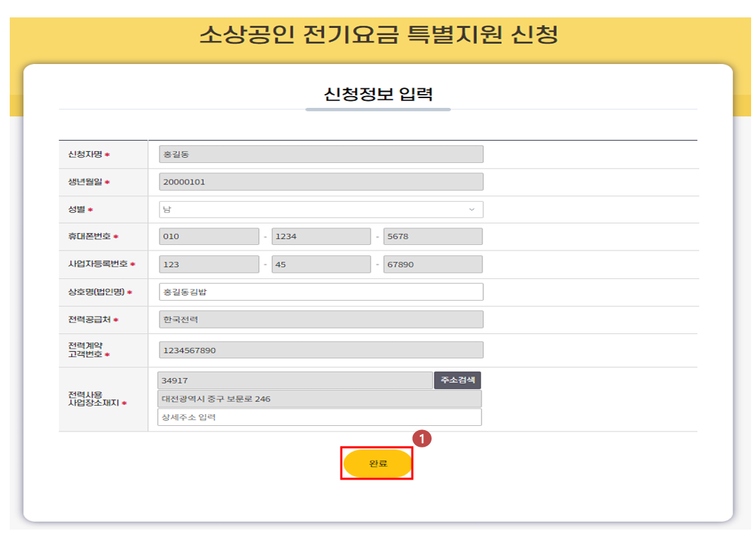The image size is (756, 547).
Task: Click the 전력공급처 field showing 한국전력
Action: click(x=321, y=319)
